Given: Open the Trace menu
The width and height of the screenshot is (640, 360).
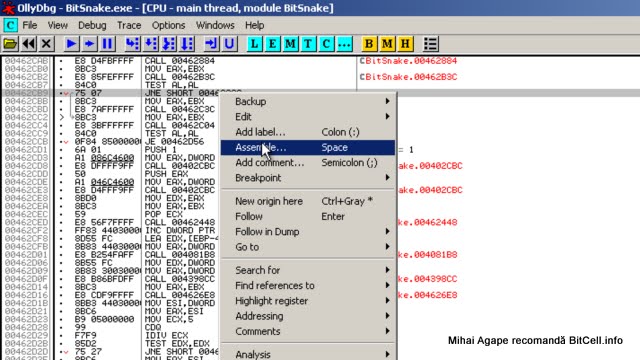Looking at the screenshot, I should pyautogui.click(x=129, y=25).
